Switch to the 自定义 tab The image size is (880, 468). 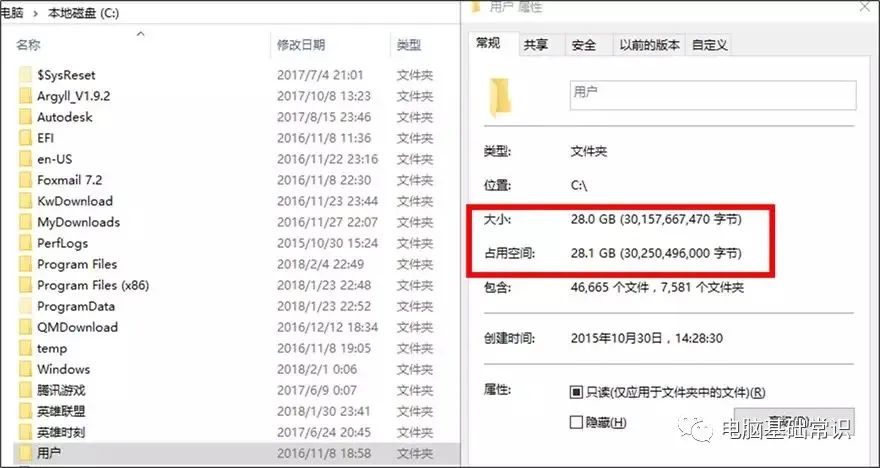click(709, 45)
